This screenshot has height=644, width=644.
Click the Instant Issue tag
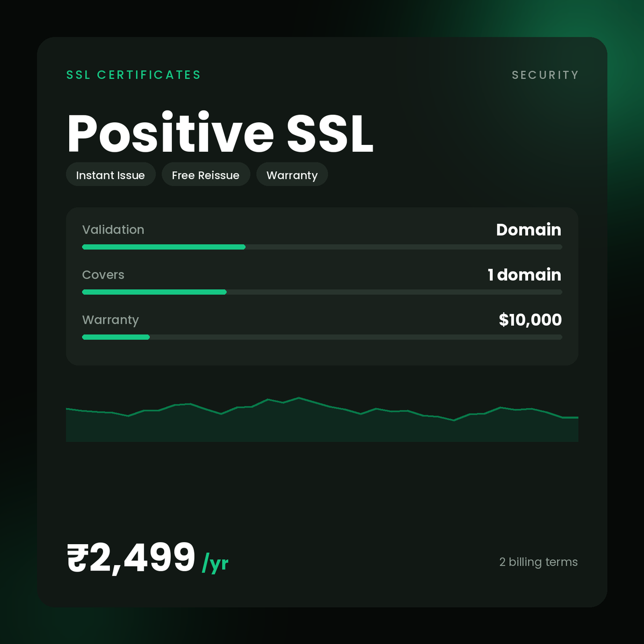pos(111,174)
